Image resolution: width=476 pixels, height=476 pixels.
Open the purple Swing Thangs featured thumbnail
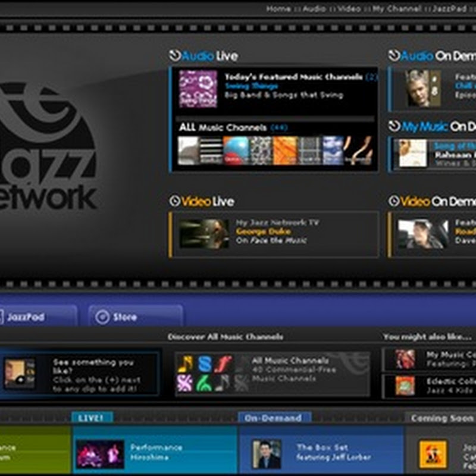(x=198, y=89)
